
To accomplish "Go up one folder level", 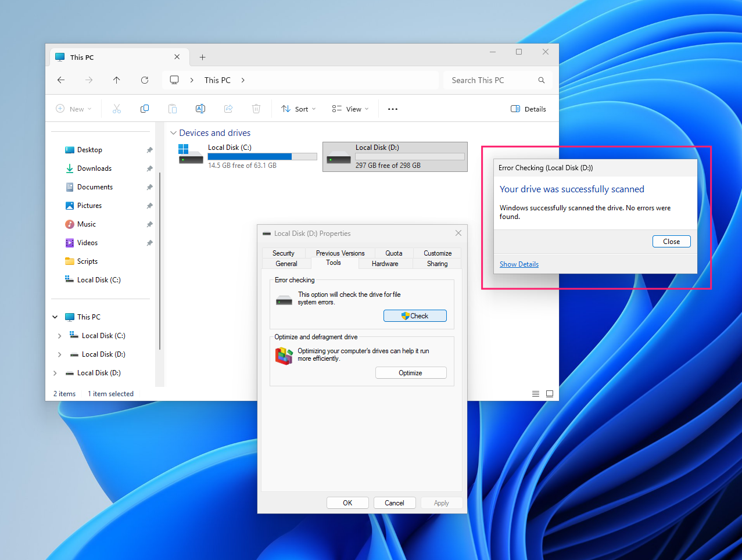I will 117,80.
